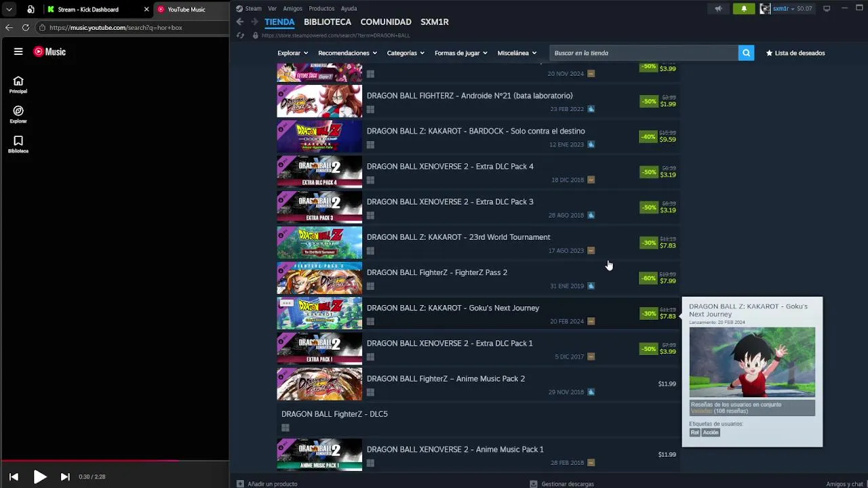Open Steam announcements megaphone icon

[x=718, y=9]
